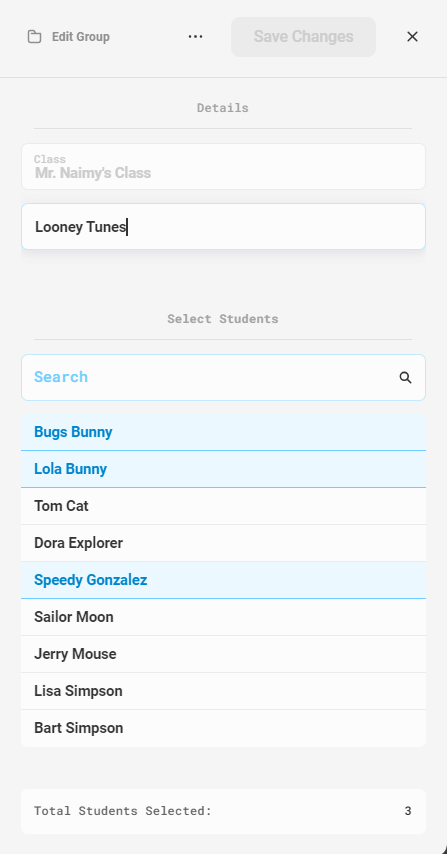Select student Sailor Moon
This screenshot has width=447, height=854.
[223, 618]
